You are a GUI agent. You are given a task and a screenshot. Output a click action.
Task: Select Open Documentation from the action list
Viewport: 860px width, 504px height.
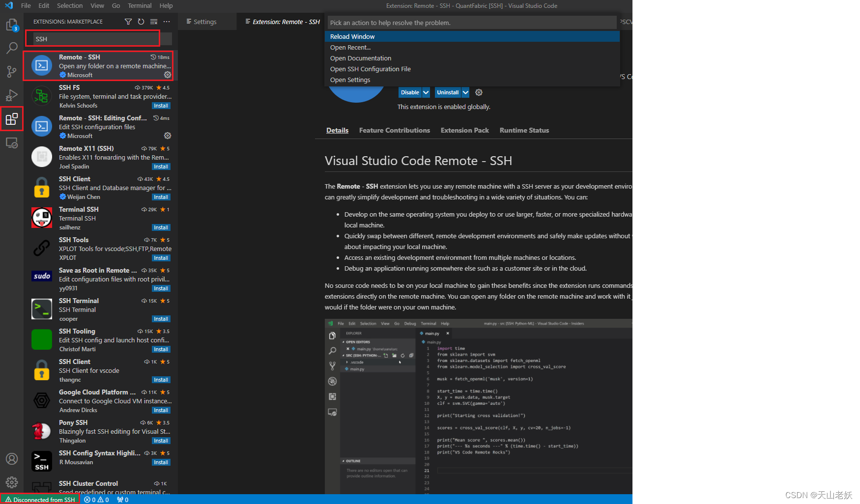point(472,58)
